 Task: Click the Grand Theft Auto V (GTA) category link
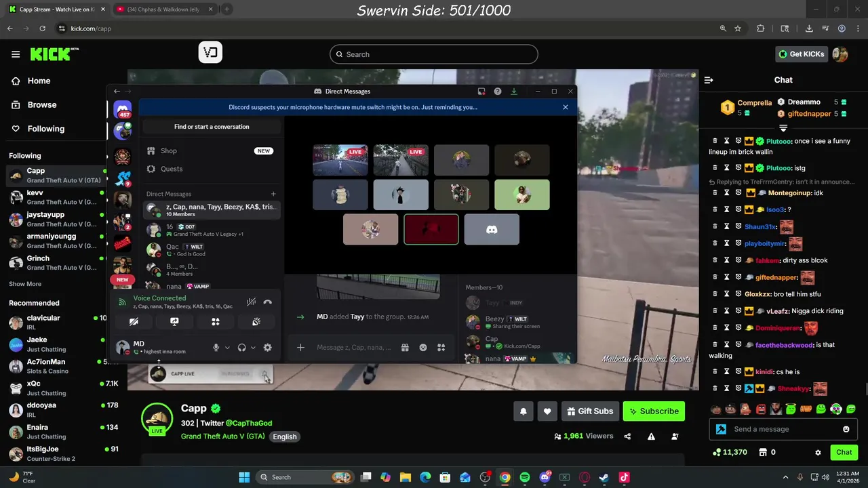coord(223,436)
